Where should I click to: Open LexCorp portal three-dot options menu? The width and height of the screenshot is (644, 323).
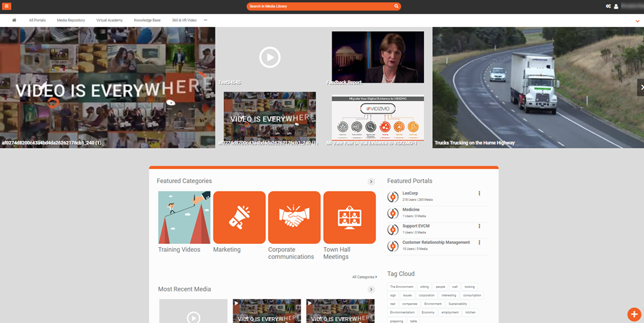tap(480, 194)
